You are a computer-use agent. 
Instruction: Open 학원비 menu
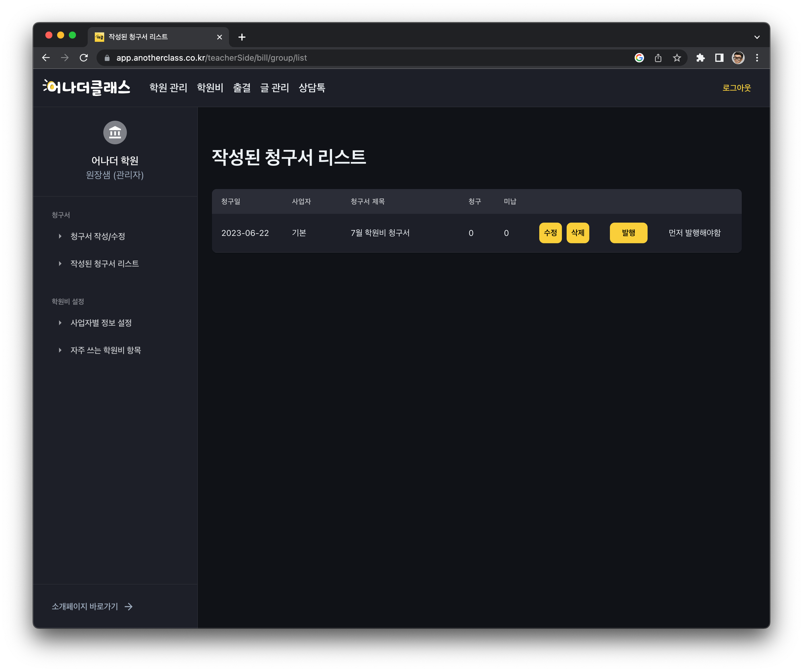click(x=210, y=88)
